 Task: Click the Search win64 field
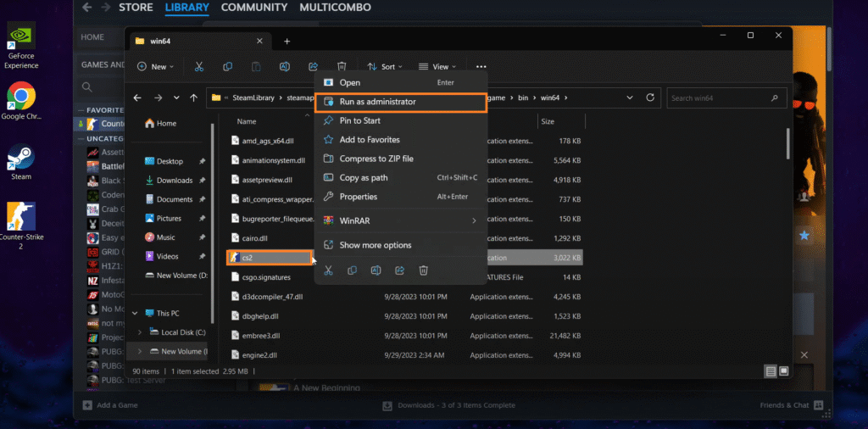pyautogui.click(x=726, y=98)
